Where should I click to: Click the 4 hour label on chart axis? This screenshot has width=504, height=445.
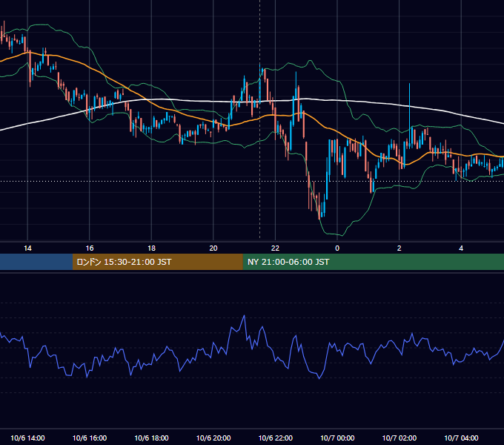pyautogui.click(x=461, y=248)
